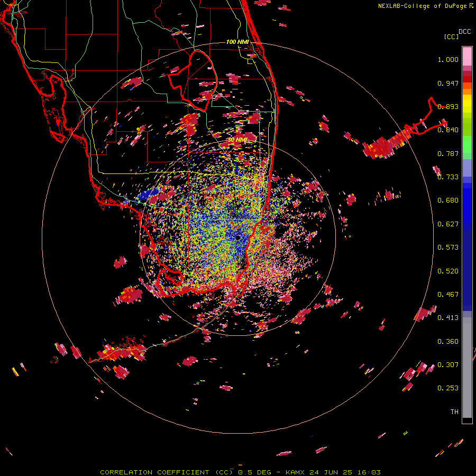Click the 0.947 value on the color scale

448,83
